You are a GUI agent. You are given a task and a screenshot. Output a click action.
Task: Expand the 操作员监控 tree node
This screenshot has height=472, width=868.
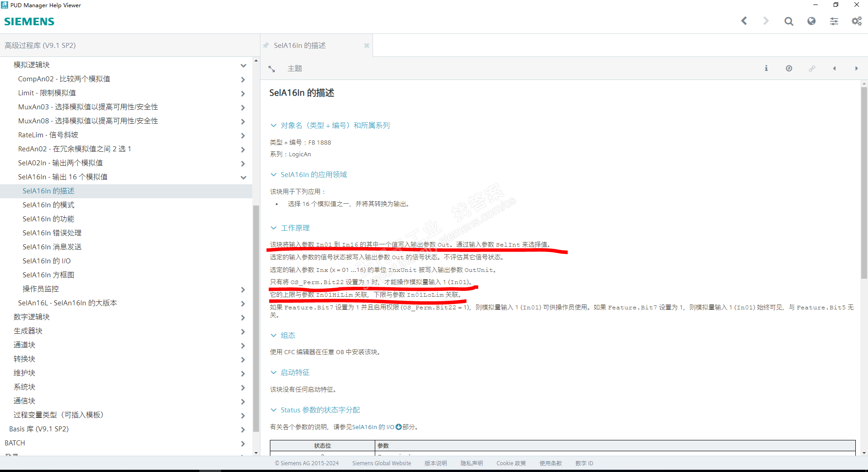243,290
